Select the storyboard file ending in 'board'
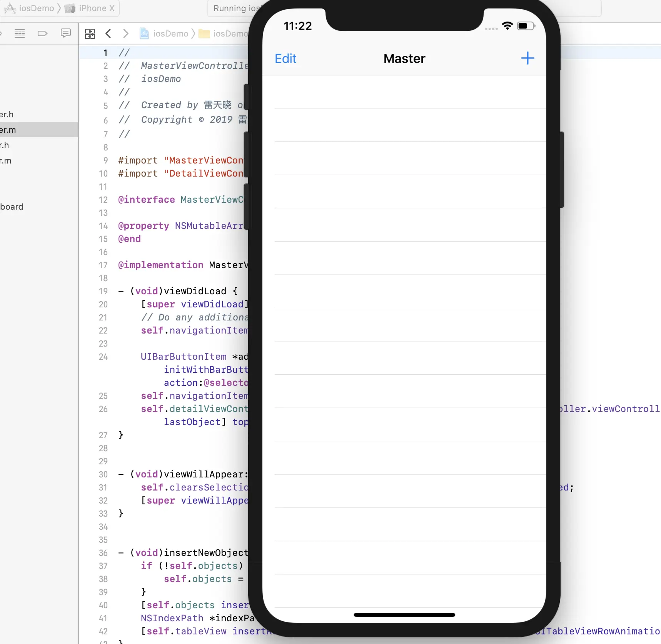This screenshot has width=661, height=644. (x=12, y=207)
